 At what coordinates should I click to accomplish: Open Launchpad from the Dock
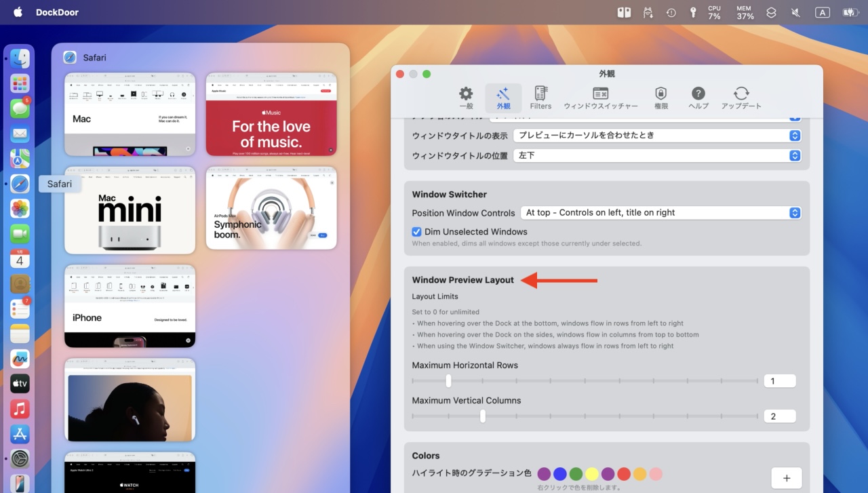pos(20,84)
